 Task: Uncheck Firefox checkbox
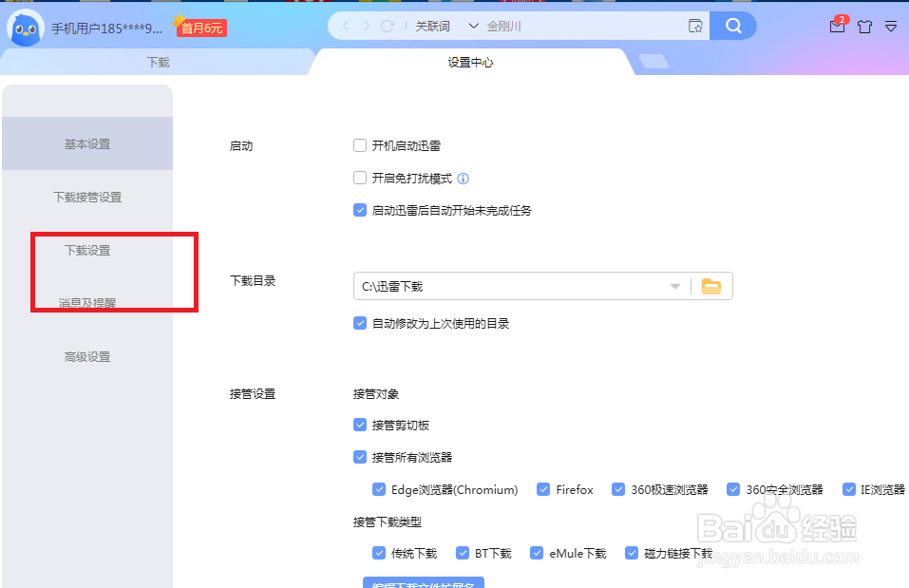pos(543,489)
